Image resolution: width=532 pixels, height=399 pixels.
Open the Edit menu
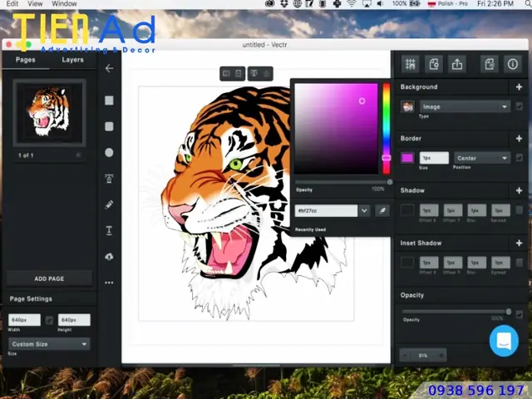point(12,3)
